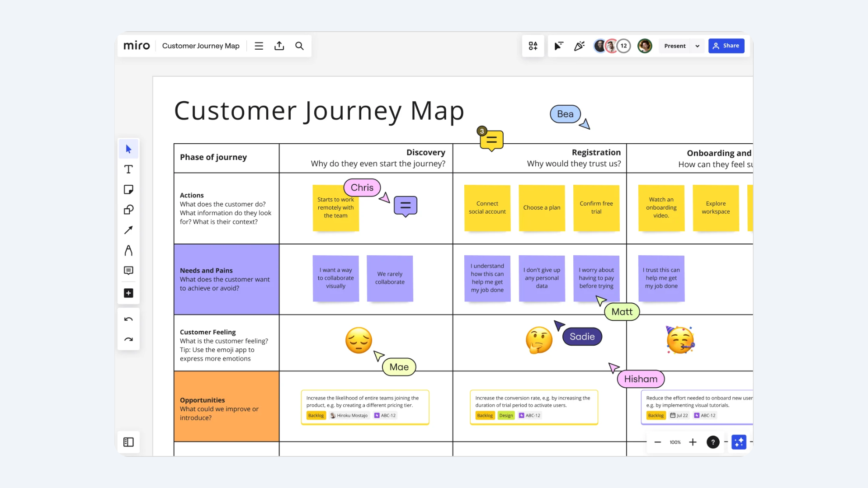Select 'I don't give up personal data' note
The image size is (868, 488).
[x=542, y=278]
